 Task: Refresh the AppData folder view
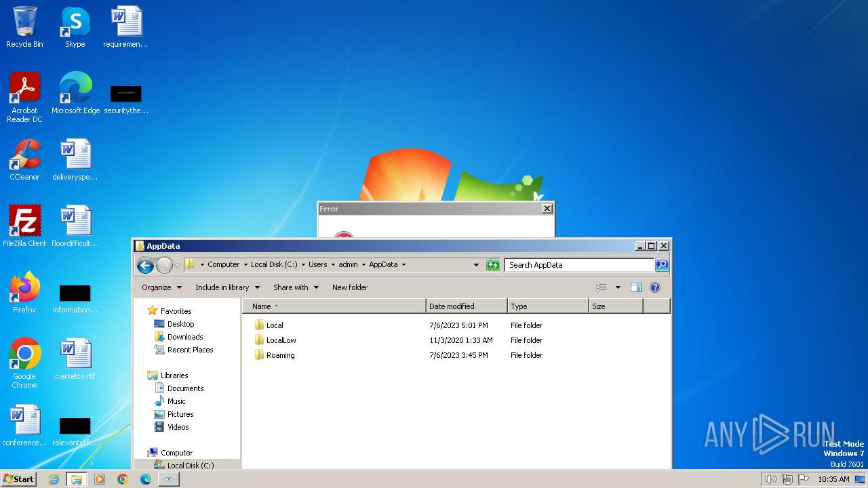(x=493, y=265)
